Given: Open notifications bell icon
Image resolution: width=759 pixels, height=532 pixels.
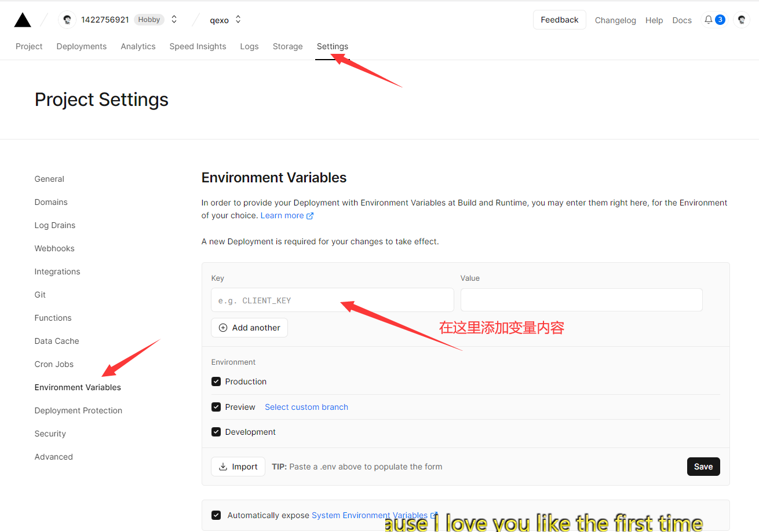Looking at the screenshot, I should pyautogui.click(x=708, y=20).
